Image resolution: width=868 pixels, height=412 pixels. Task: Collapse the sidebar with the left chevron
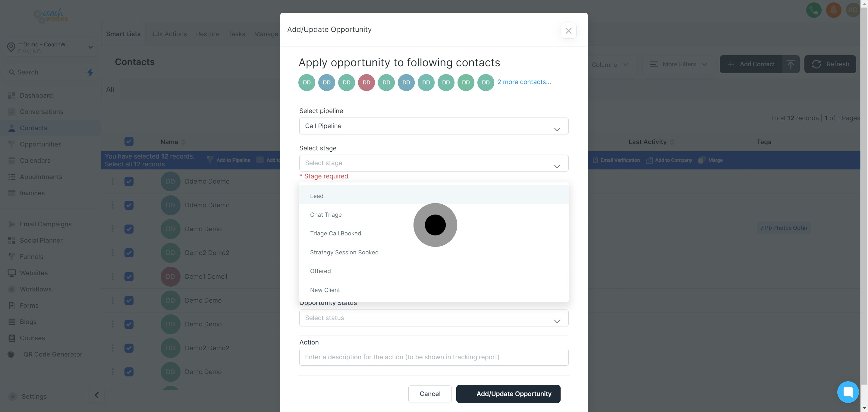[x=97, y=395]
